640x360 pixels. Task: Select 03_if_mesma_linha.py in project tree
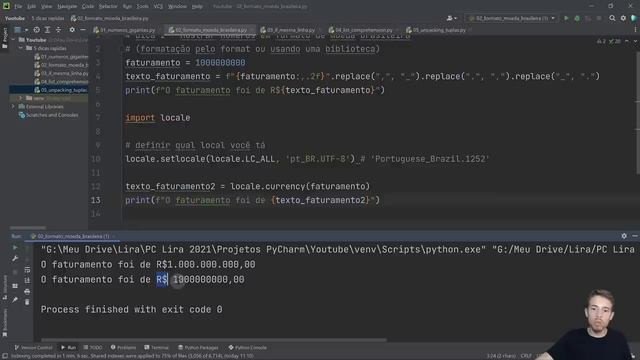(61, 73)
